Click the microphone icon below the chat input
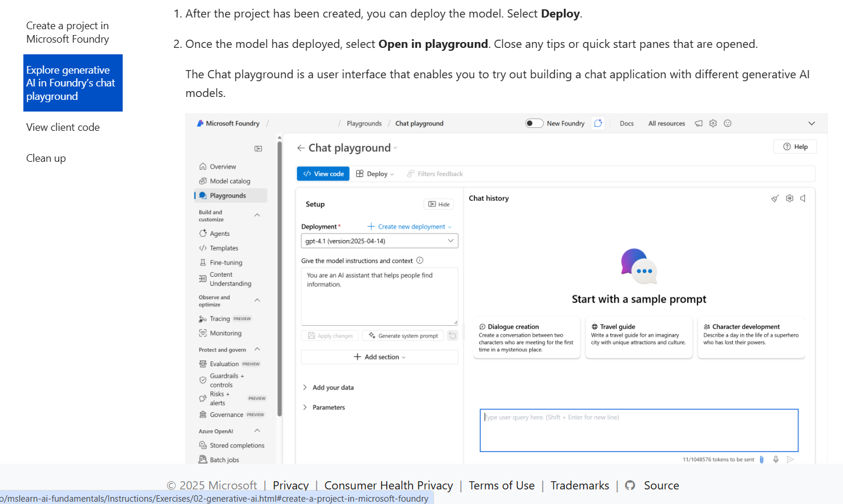The height and width of the screenshot is (504, 843). 776,460
